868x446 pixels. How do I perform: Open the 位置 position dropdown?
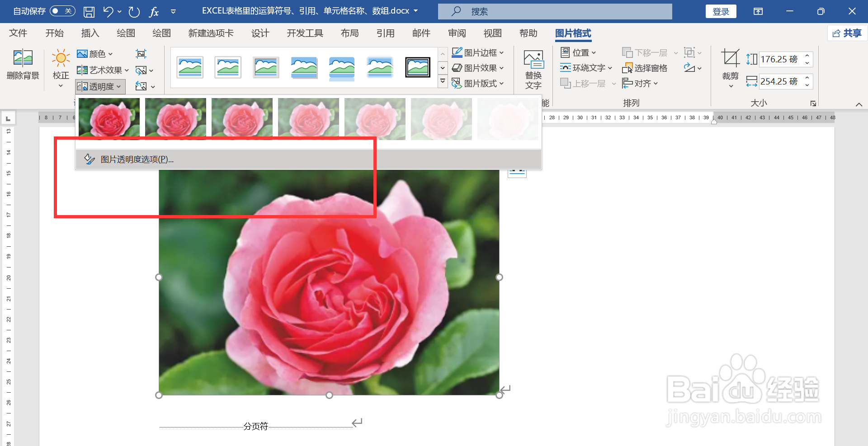(578, 53)
